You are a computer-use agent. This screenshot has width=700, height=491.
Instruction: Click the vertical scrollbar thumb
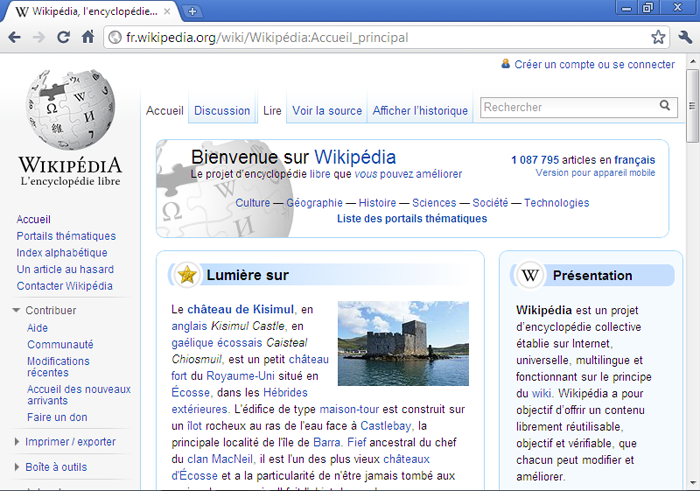pyautogui.click(x=692, y=106)
